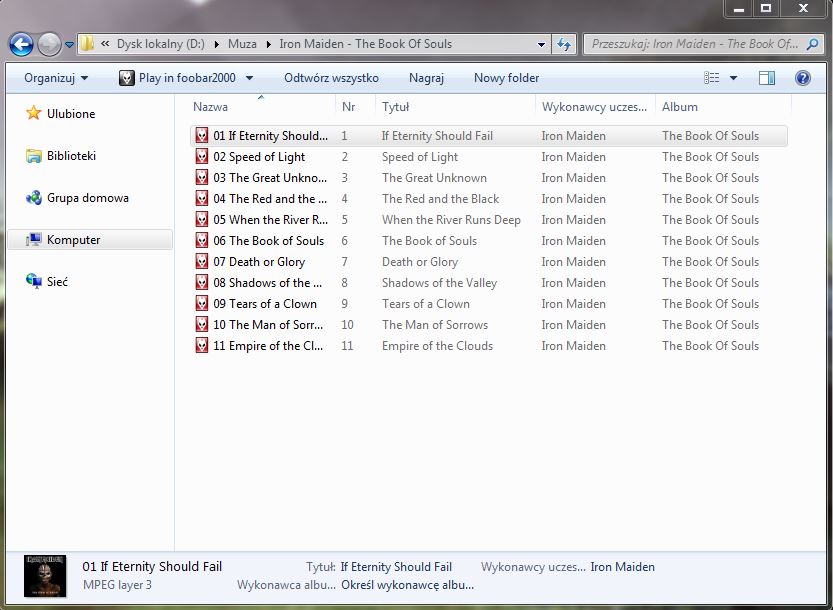The height and width of the screenshot is (610, 833).
Task: Create a Nowy folder
Action: (506, 78)
